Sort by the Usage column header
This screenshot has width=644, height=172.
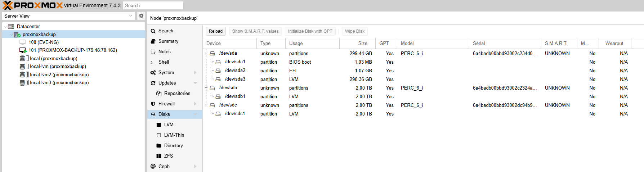click(x=312, y=43)
